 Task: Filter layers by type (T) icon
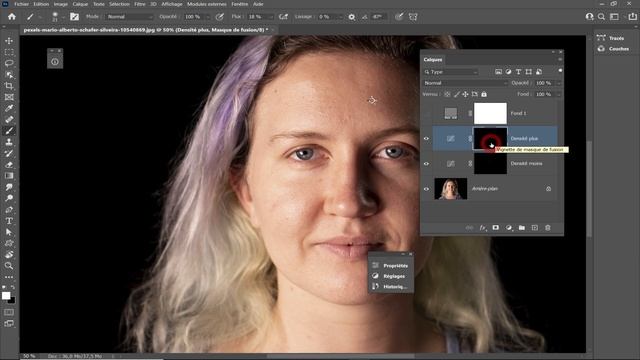(x=518, y=72)
